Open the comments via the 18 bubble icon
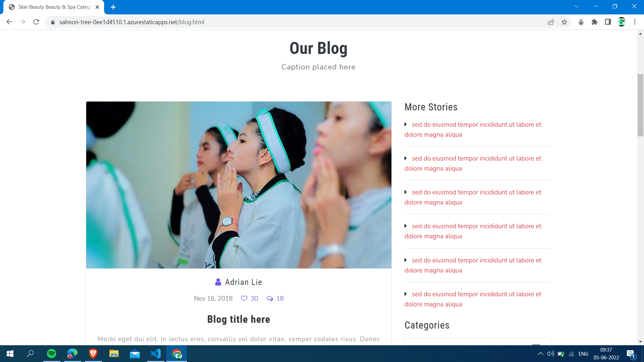Viewport: 644px width, 362px height. (270, 298)
